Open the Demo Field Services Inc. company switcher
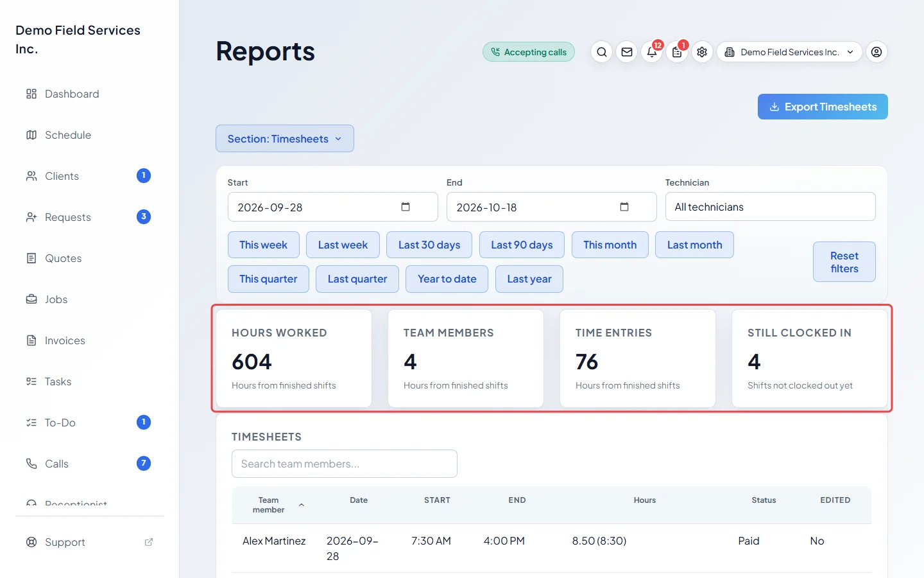 (789, 52)
